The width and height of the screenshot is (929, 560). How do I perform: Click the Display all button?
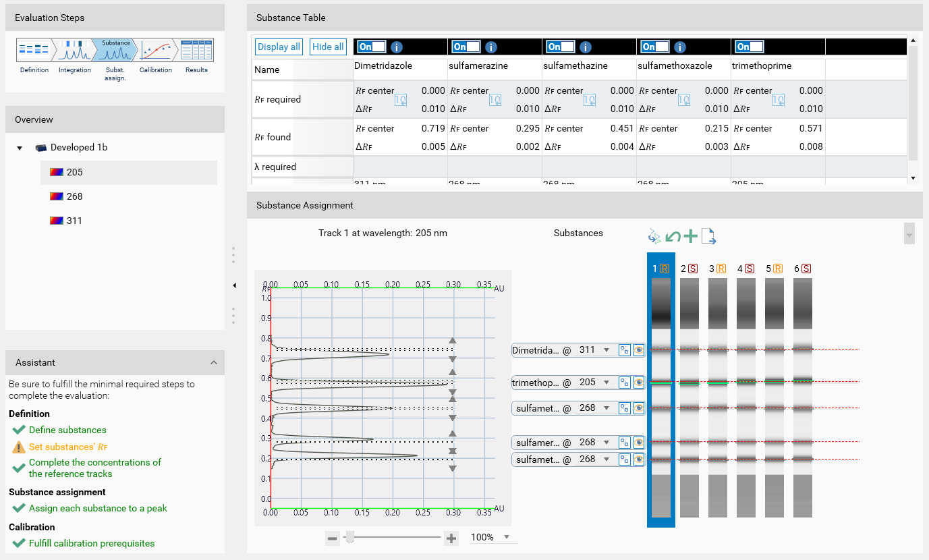(279, 47)
